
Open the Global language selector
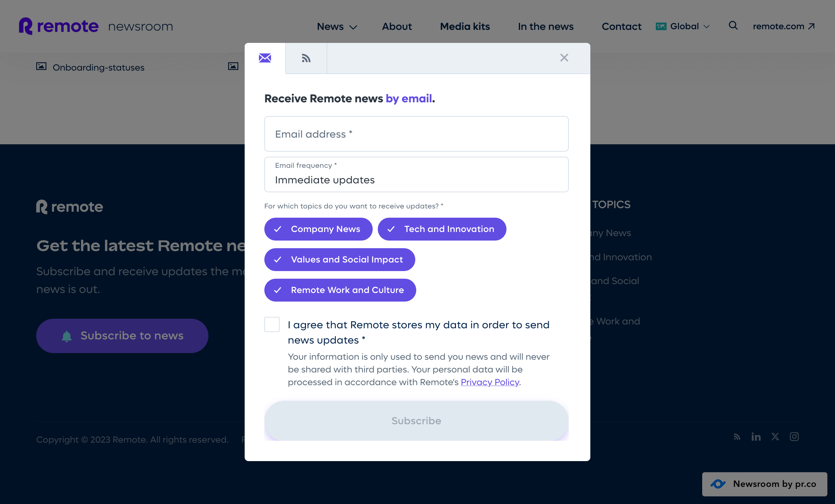click(682, 26)
